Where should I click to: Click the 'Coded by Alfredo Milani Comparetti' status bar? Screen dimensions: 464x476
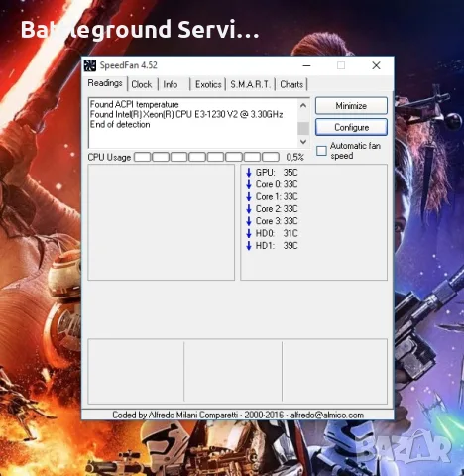(x=238, y=415)
